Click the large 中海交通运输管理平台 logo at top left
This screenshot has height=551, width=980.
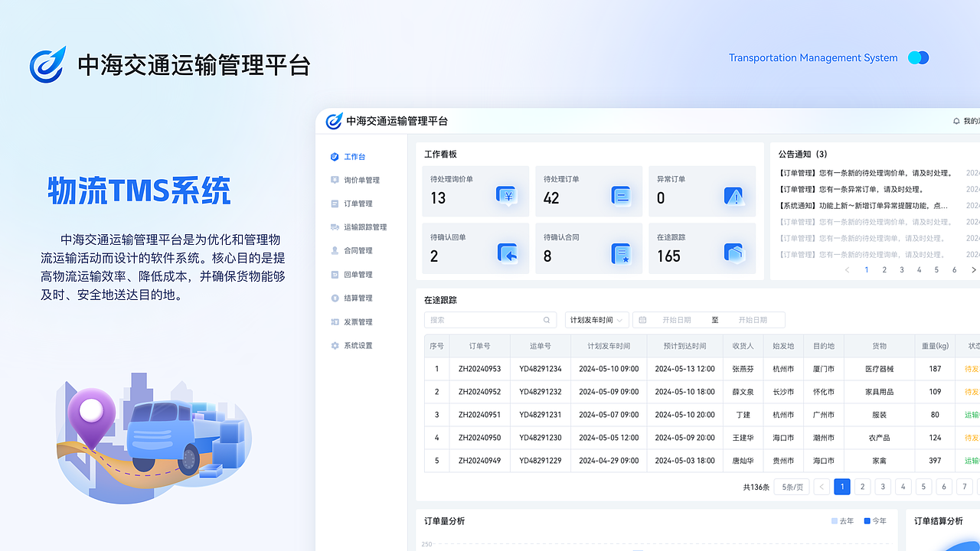point(47,64)
